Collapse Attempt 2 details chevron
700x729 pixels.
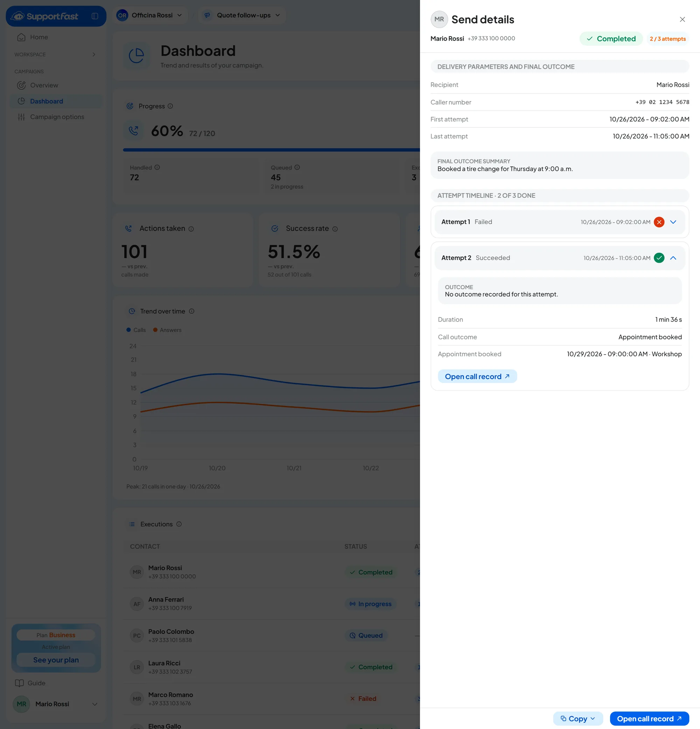[x=673, y=258]
